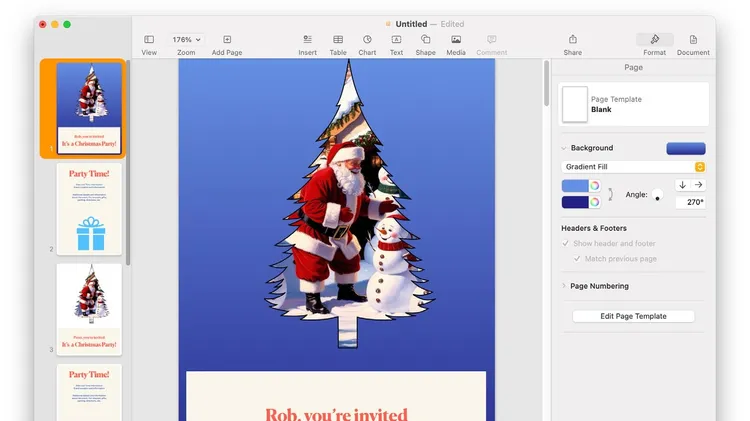The image size is (750, 421).
Task: Open the Document inspector
Action: pyautogui.click(x=693, y=39)
